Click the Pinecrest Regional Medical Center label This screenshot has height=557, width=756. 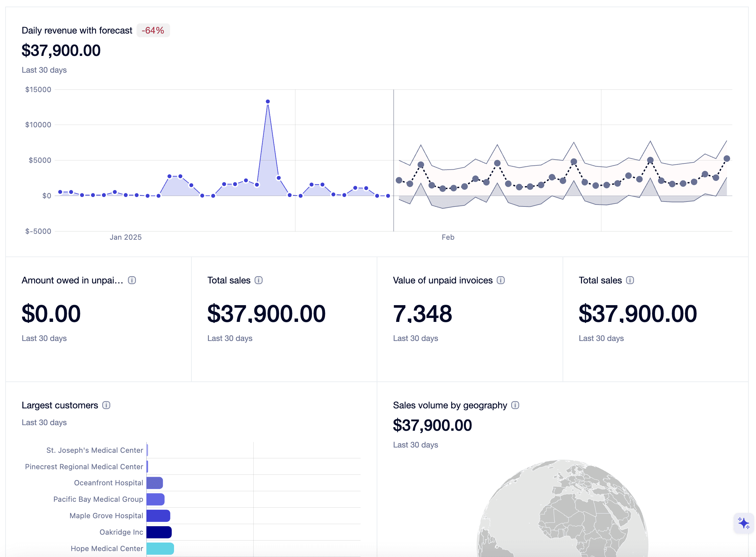click(x=84, y=467)
